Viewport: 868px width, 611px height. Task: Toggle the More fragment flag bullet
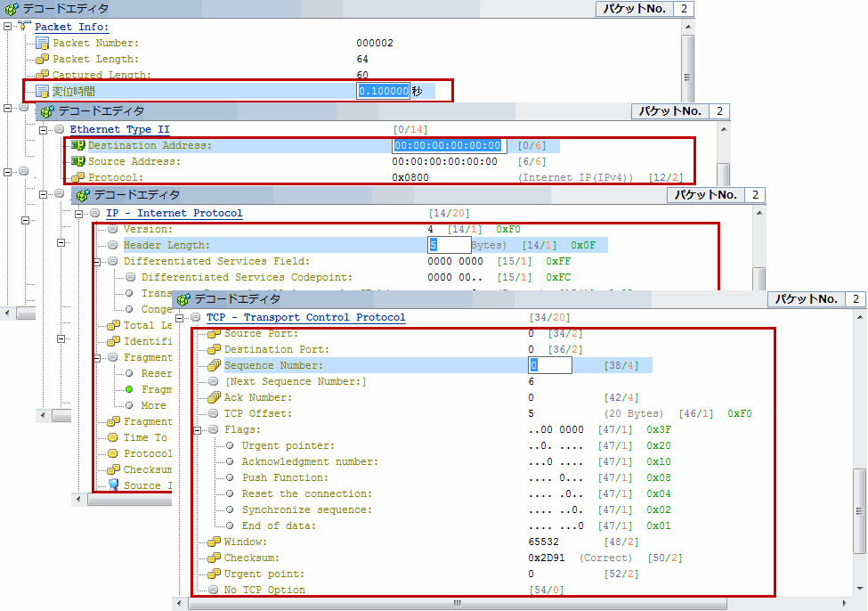[x=129, y=405]
